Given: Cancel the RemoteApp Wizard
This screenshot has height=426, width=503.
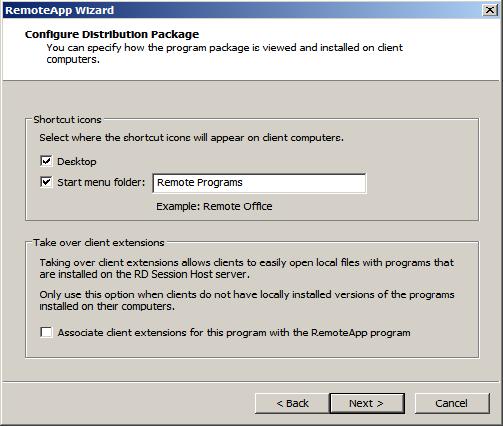Looking at the screenshot, I should (x=452, y=403).
